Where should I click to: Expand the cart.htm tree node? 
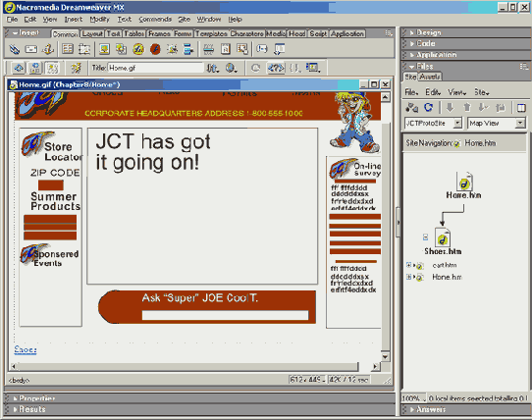408,265
